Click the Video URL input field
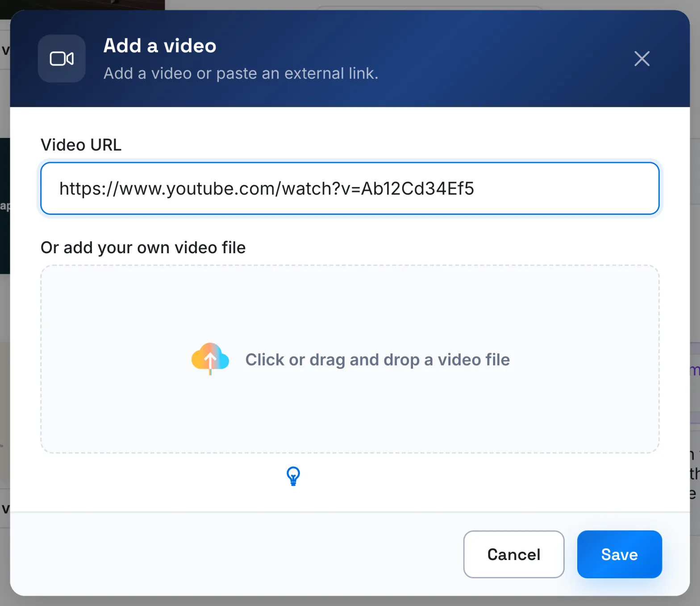 click(350, 188)
